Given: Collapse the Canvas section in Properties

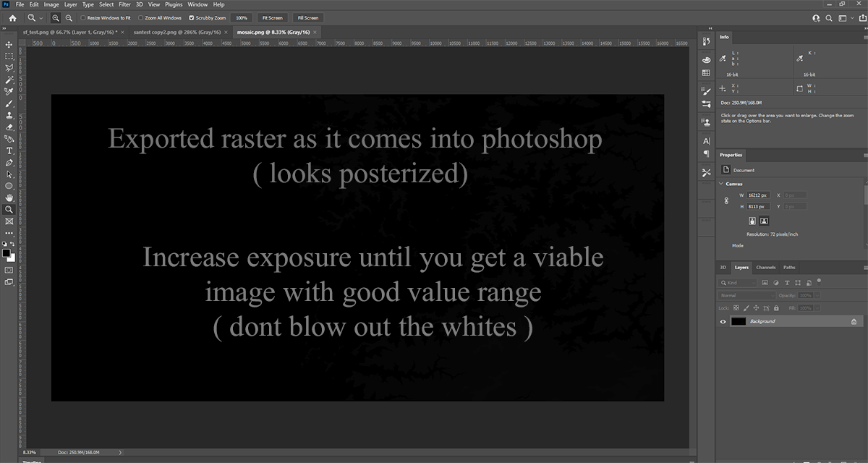Looking at the screenshot, I should [722, 183].
